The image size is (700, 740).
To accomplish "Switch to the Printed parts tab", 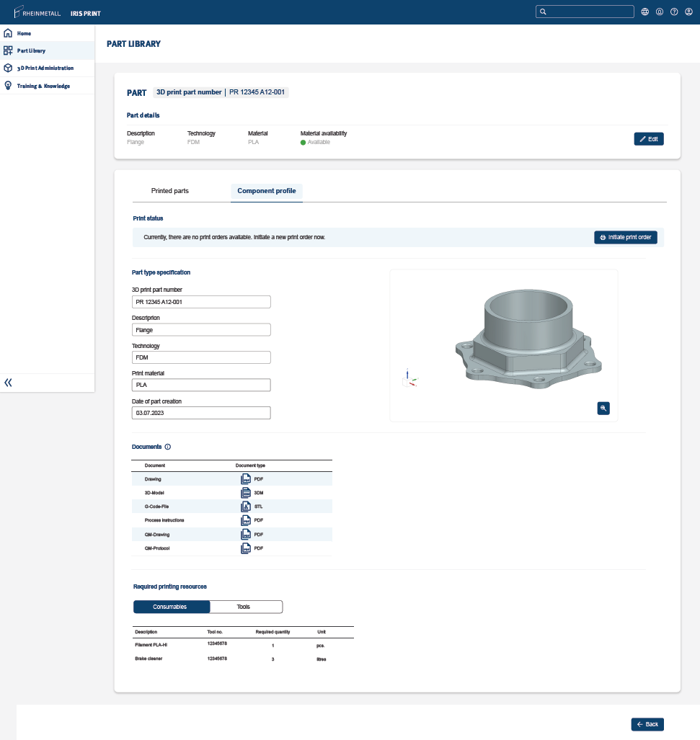I will click(x=170, y=191).
